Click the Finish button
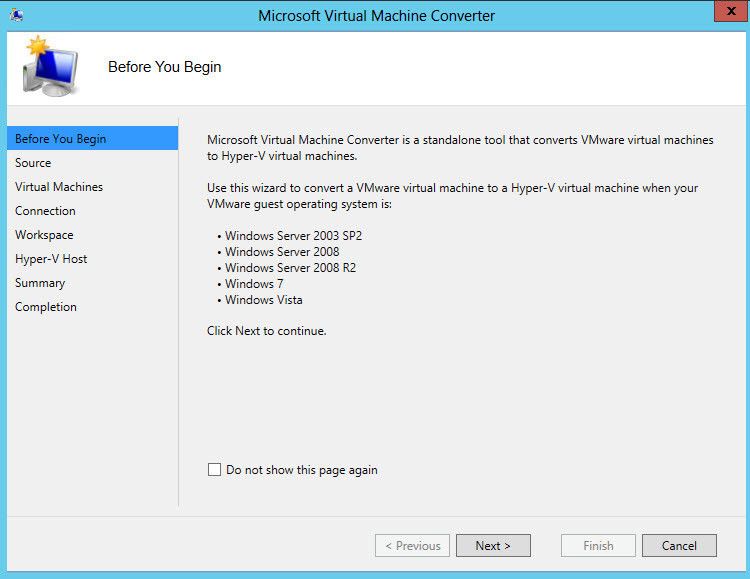This screenshot has height=579, width=750. [598, 546]
